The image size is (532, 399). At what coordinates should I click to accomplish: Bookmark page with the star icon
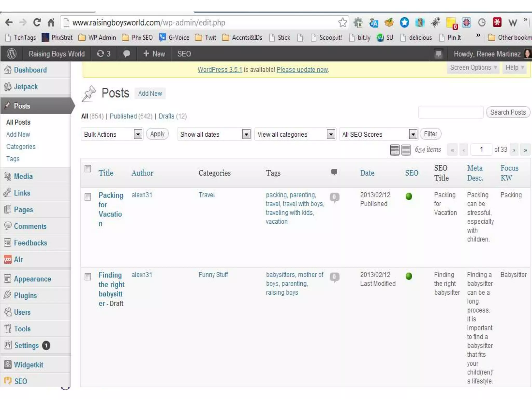coord(342,23)
